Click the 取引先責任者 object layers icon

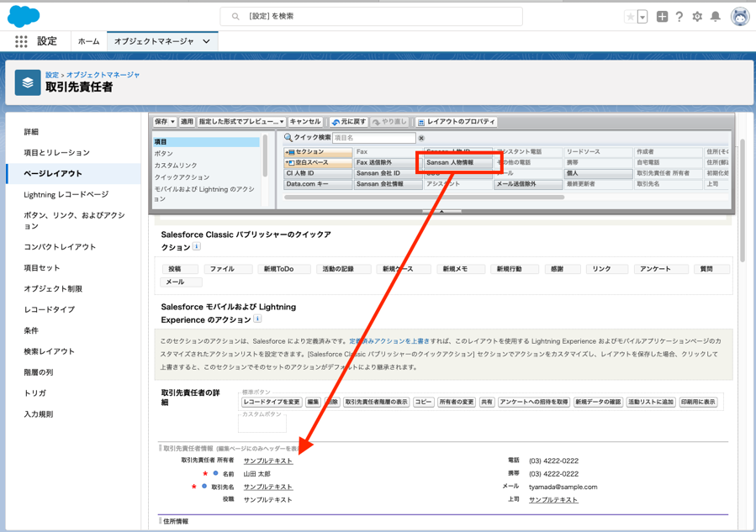[x=28, y=82]
